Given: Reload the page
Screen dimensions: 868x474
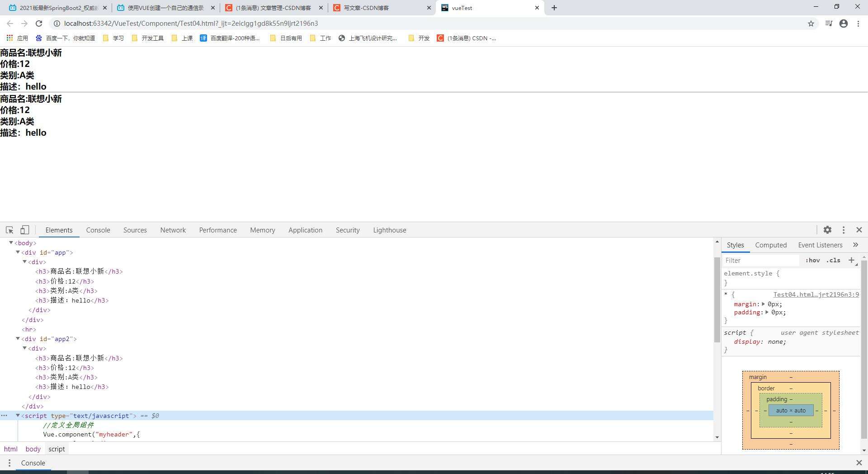Looking at the screenshot, I should pos(39,24).
